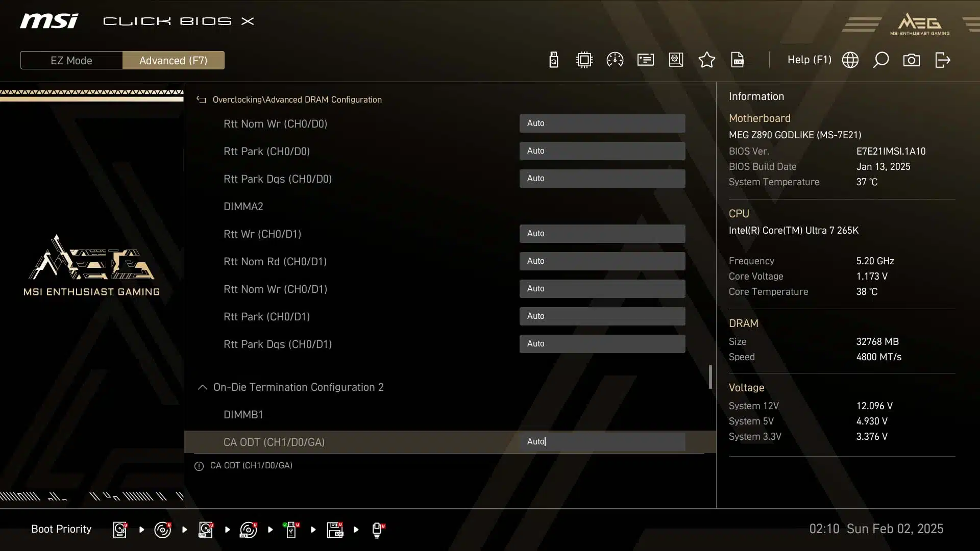
Task: Open Rtt Nom Wr (CH0/D0) value dropdown
Action: pos(602,123)
